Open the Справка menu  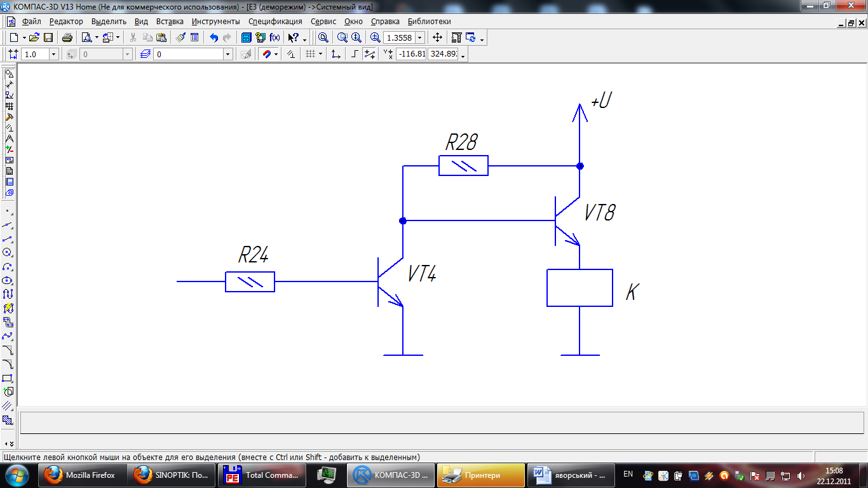click(386, 21)
